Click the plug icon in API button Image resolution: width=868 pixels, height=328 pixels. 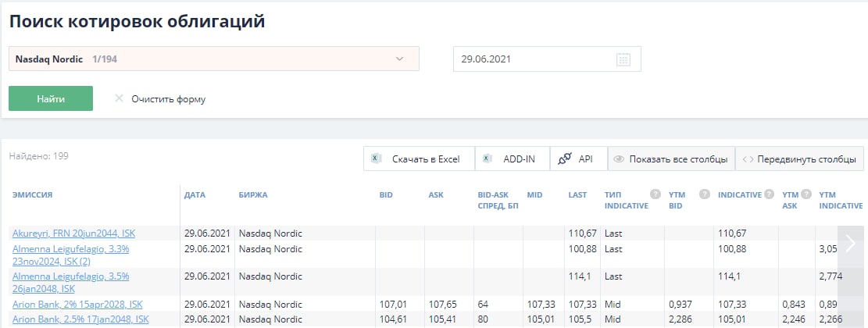point(564,159)
